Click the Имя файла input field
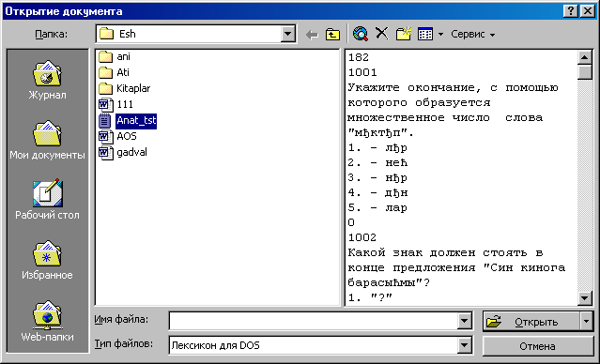The image size is (600, 364). click(x=314, y=321)
